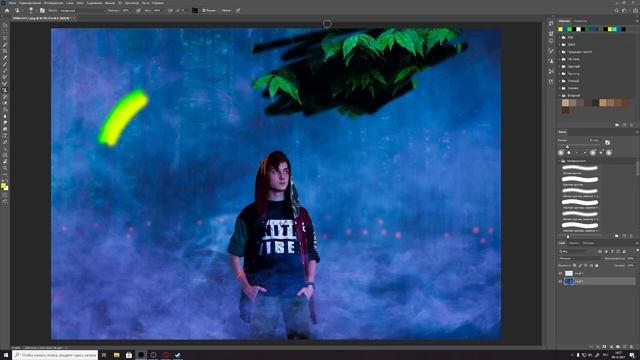Image resolution: width=640 pixels, height=360 pixels.
Task: Create new swatch group folder icon
Action: coord(617,124)
